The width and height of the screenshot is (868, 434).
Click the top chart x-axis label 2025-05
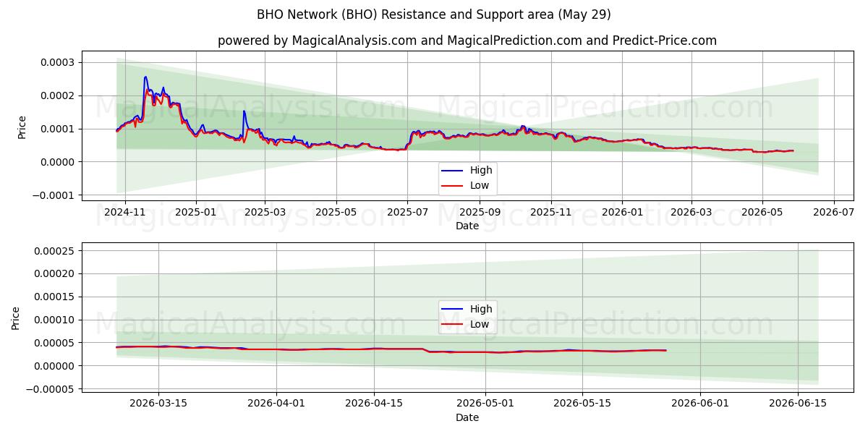336,213
